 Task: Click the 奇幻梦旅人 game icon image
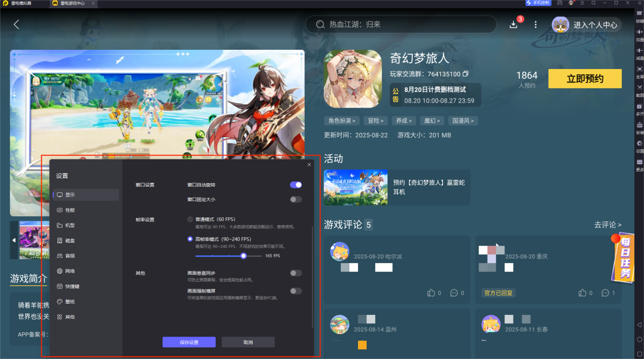[352, 79]
